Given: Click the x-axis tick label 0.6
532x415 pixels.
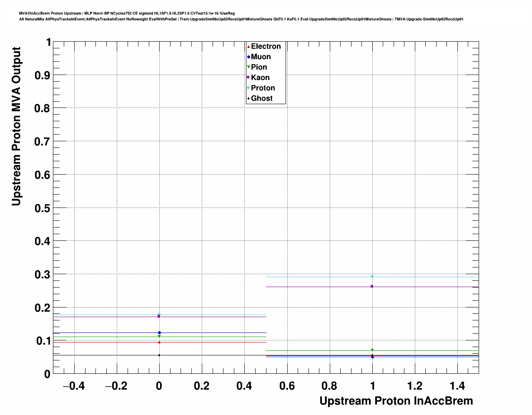Looking at the screenshot, I should pos(287,386).
